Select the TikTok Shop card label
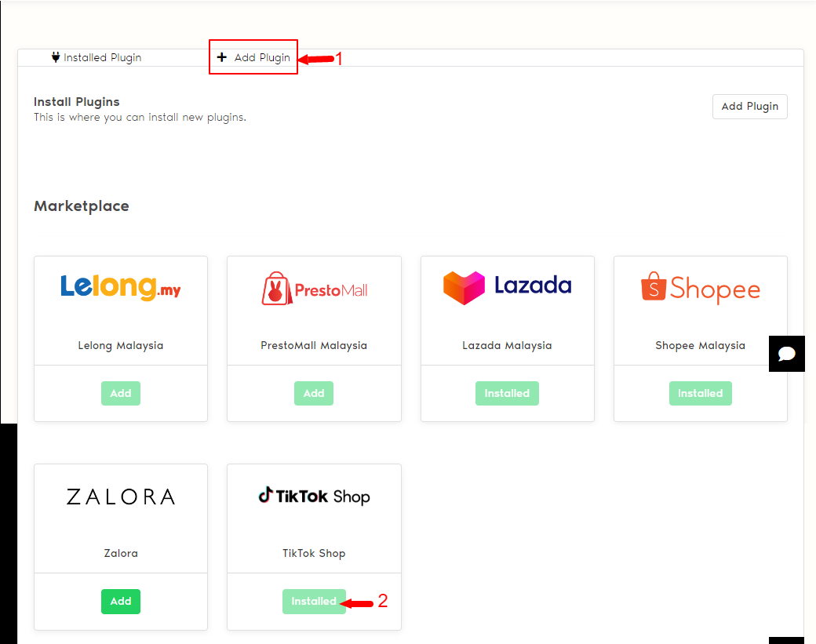816x644 pixels. pos(314,553)
